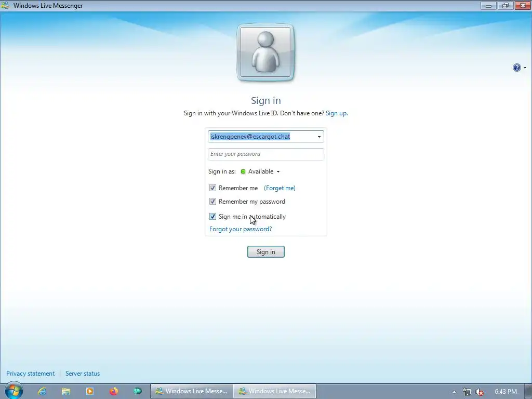Expand the saved email addresses dropdown
Viewport: 532px width, 399px height.
pos(319,137)
